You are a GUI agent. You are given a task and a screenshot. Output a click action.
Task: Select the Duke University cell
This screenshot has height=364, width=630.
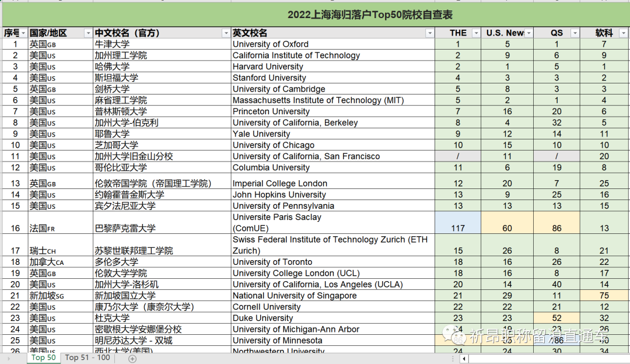[x=333, y=318]
